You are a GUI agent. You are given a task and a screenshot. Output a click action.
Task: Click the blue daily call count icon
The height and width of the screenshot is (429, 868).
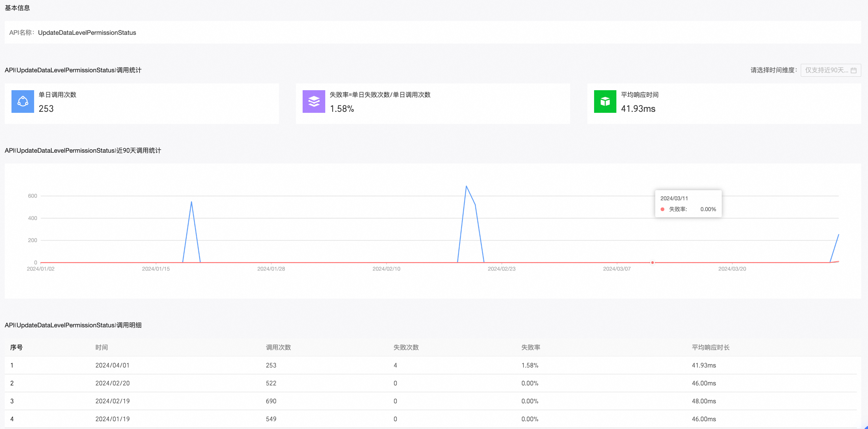23,101
